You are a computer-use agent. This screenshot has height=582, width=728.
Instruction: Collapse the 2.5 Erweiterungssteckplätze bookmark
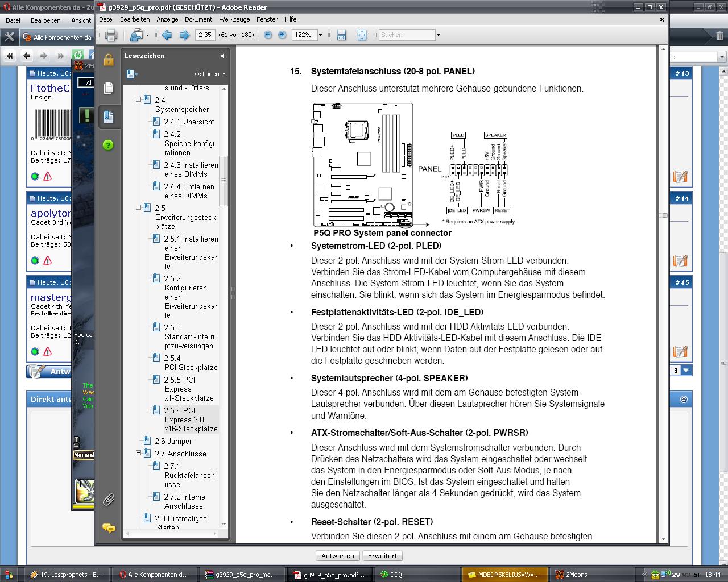pyautogui.click(x=138, y=207)
